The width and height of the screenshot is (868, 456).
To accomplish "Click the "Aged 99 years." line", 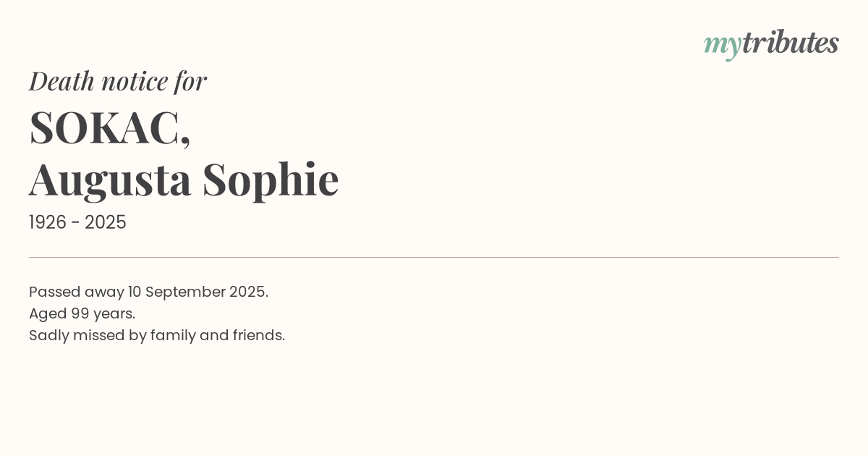I will (82, 313).
